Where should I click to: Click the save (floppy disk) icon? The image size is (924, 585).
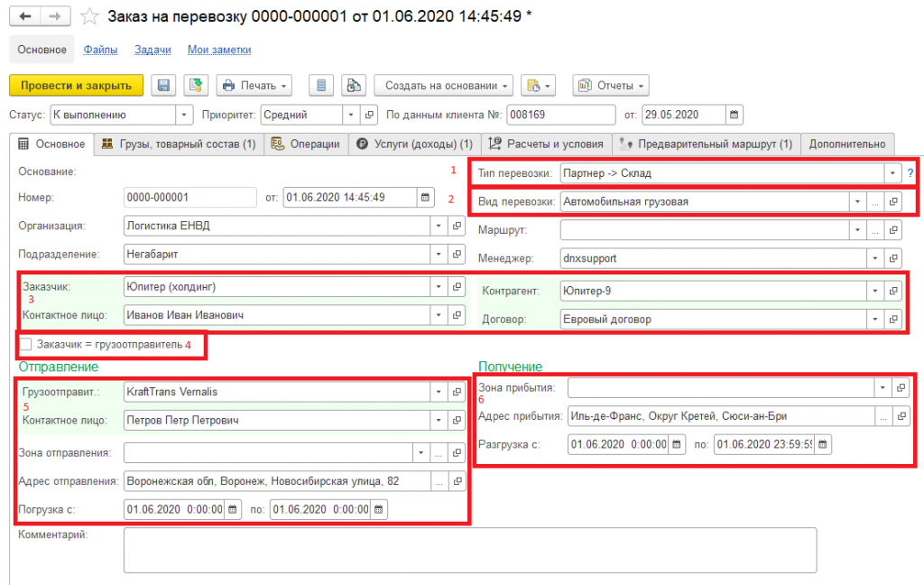(163, 86)
